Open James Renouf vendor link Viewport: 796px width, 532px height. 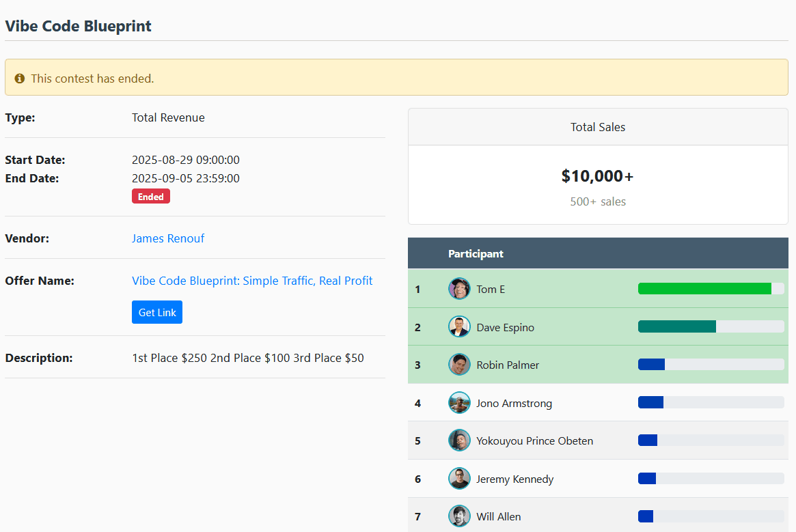click(168, 238)
